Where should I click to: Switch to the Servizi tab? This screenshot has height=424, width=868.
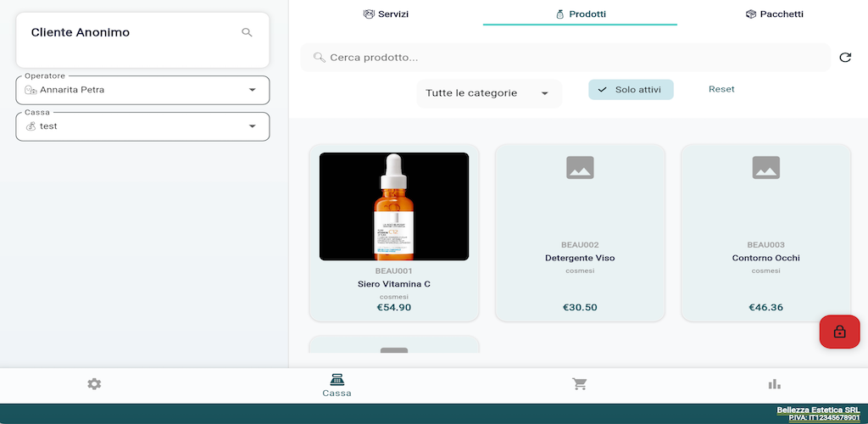(x=386, y=14)
